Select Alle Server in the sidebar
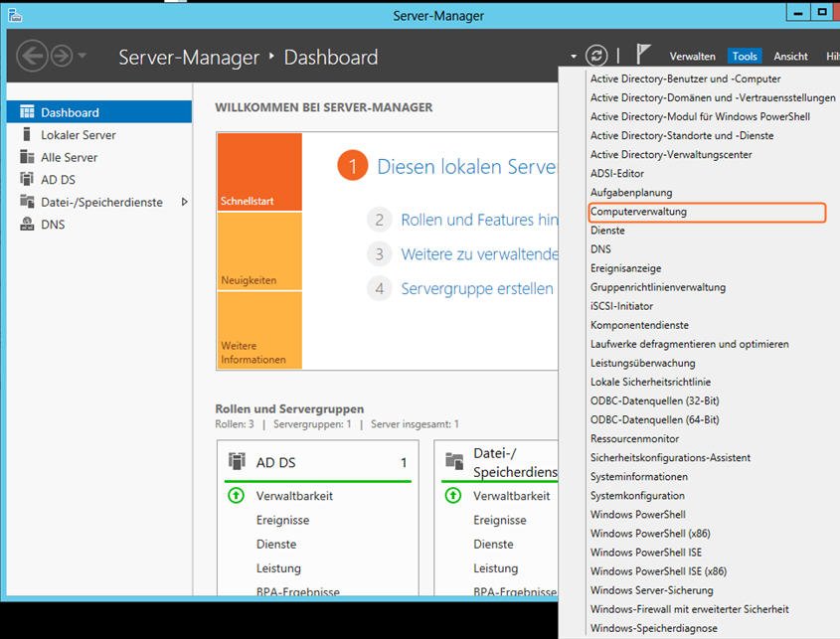 [x=99, y=157]
